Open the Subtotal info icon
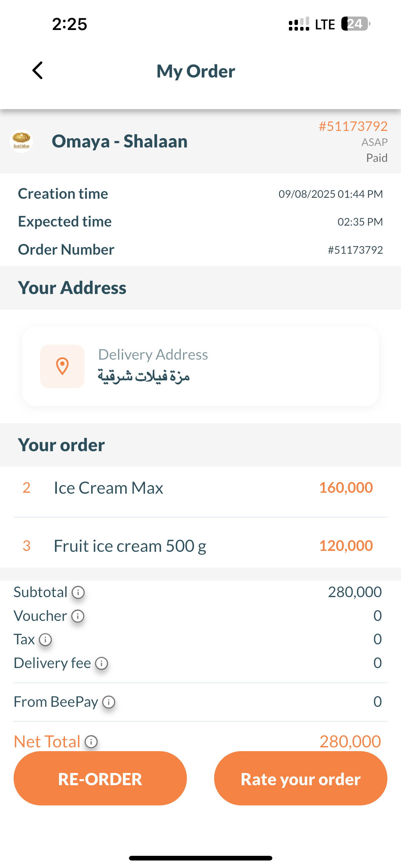This screenshot has height=868, width=401. coord(78,592)
